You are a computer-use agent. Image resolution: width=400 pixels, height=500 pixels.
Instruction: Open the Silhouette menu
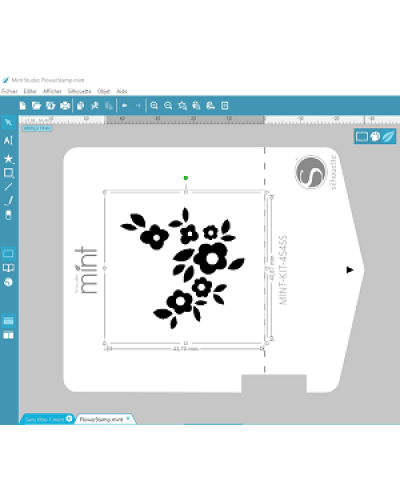(79, 91)
